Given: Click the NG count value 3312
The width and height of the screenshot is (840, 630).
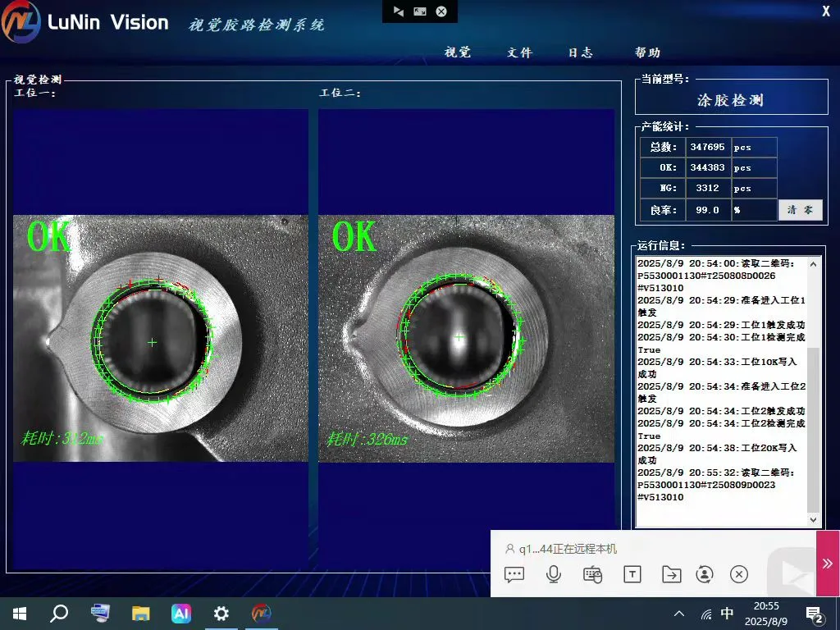Looking at the screenshot, I should pyautogui.click(x=708, y=188).
